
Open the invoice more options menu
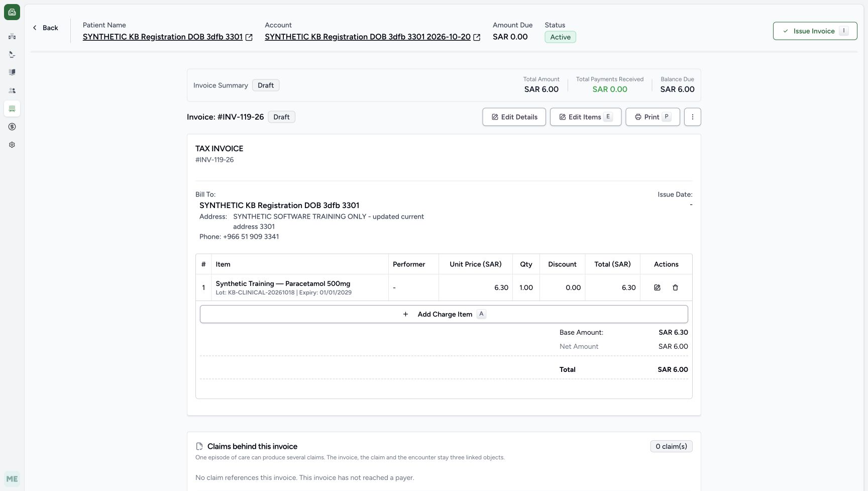pos(692,117)
